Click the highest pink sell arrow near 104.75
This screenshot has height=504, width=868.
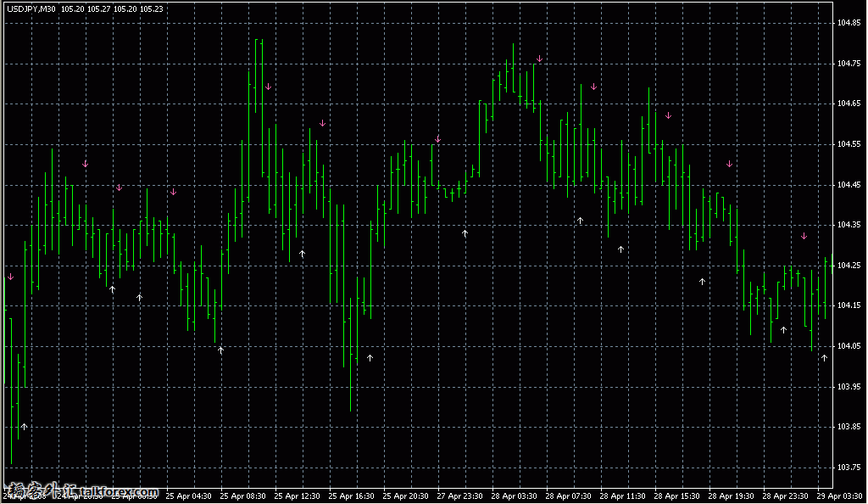click(x=539, y=59)
